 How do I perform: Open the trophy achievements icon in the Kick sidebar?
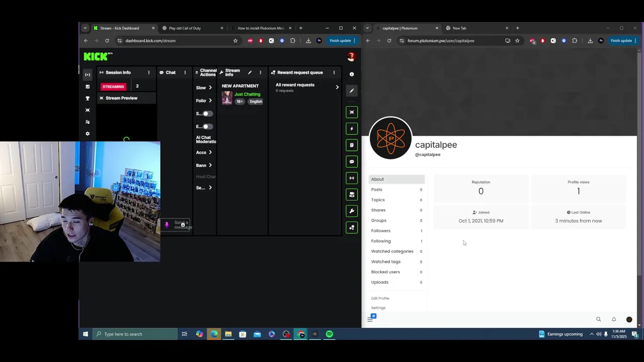point(88,98)
